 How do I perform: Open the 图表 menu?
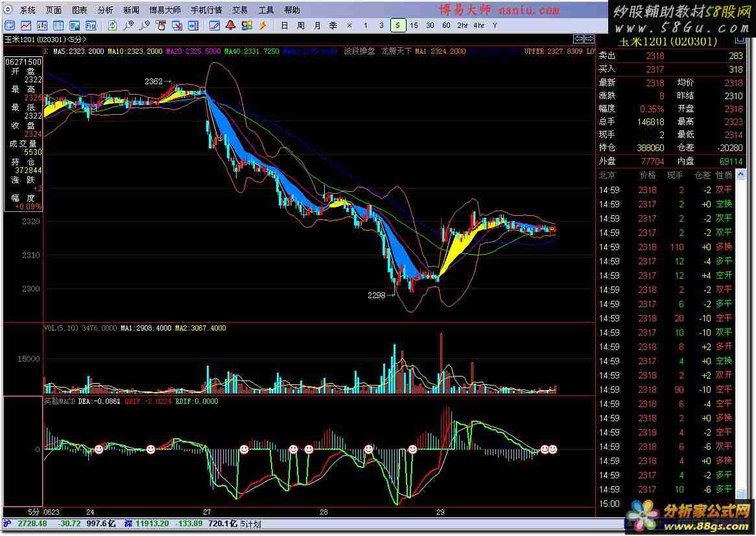pos(80,10)
